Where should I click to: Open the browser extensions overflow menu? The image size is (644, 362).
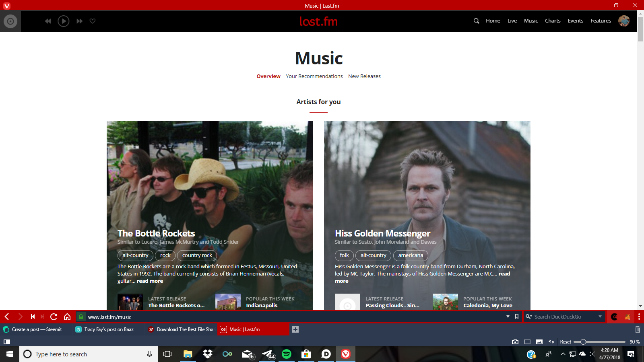tap(639, 317)
